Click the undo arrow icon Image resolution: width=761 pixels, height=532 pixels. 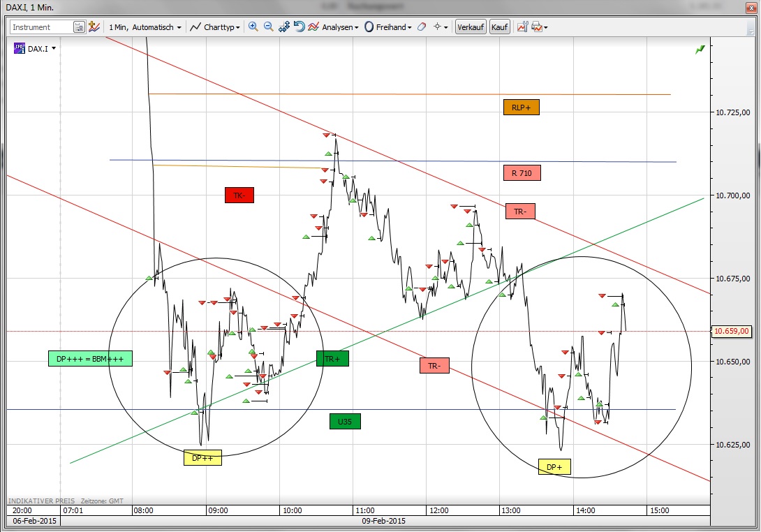[300, 27]
